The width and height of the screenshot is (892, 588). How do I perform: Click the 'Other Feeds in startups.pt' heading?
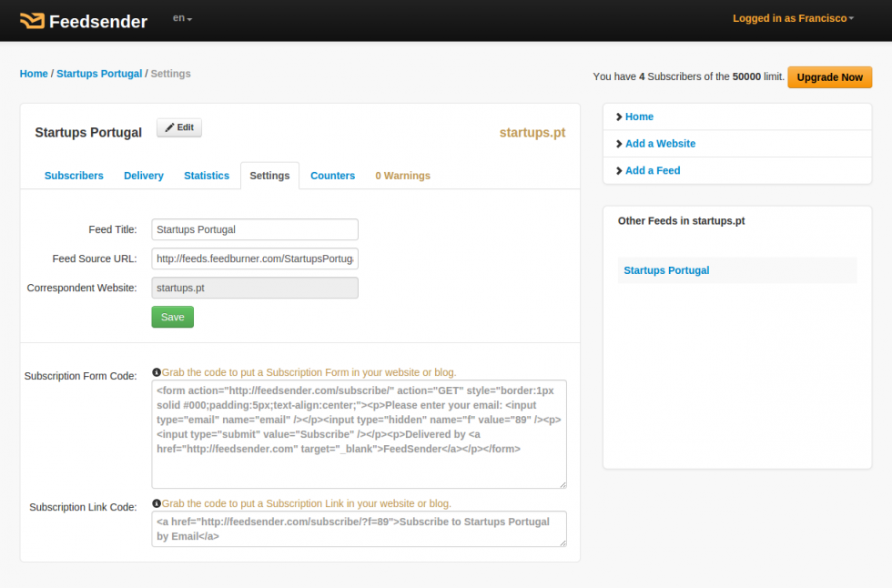pos(682,220)
